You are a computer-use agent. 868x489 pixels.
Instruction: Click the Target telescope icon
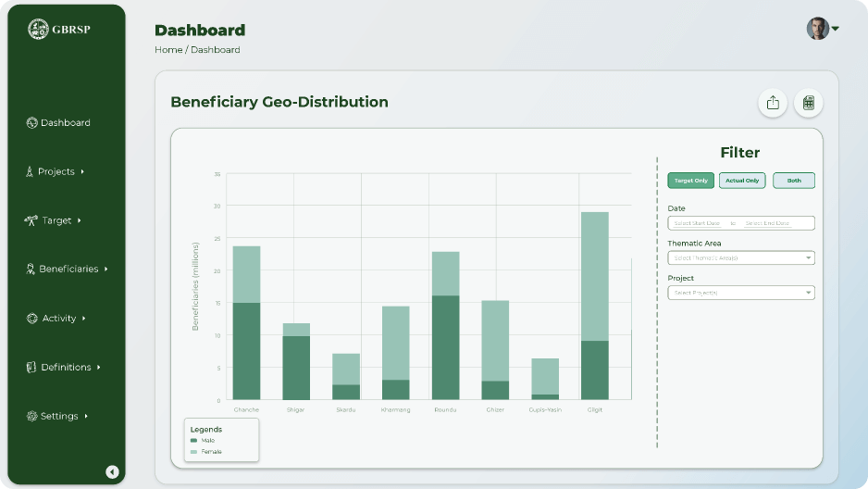[31, 220]
